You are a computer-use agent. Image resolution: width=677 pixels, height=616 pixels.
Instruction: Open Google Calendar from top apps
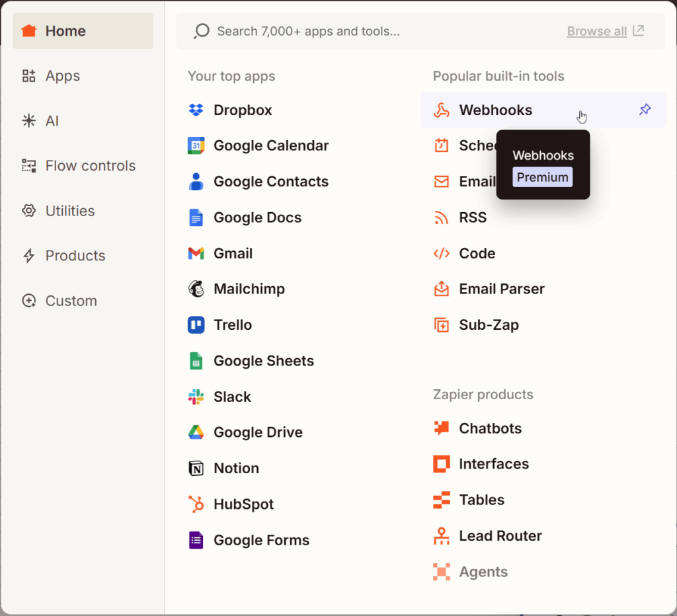tap(196, 145)
